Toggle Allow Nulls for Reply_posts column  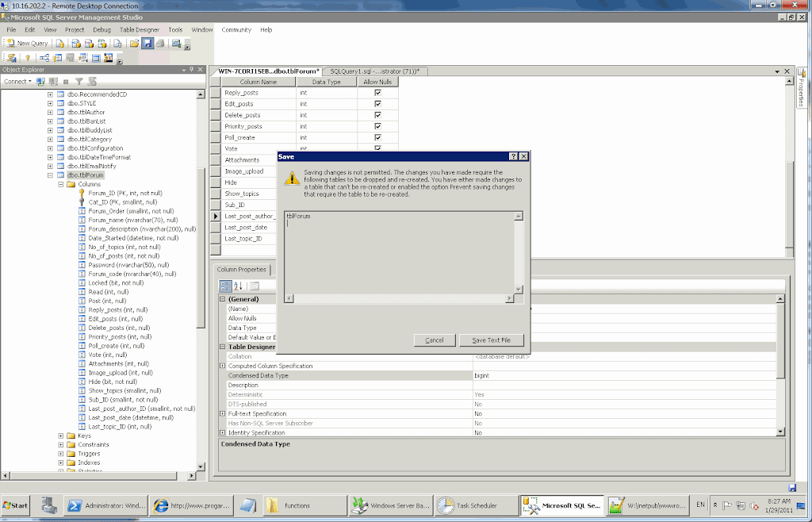point(377,93)
